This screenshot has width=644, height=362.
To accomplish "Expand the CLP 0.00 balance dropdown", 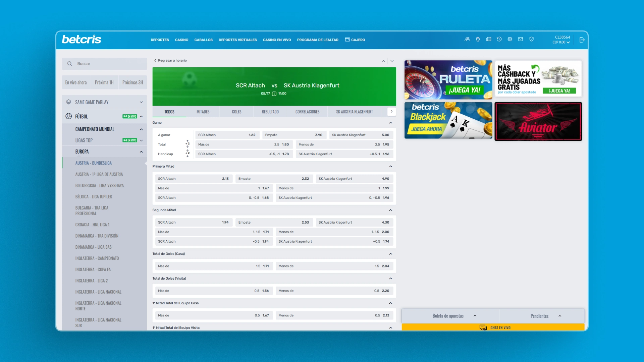I will pos(561,42).
